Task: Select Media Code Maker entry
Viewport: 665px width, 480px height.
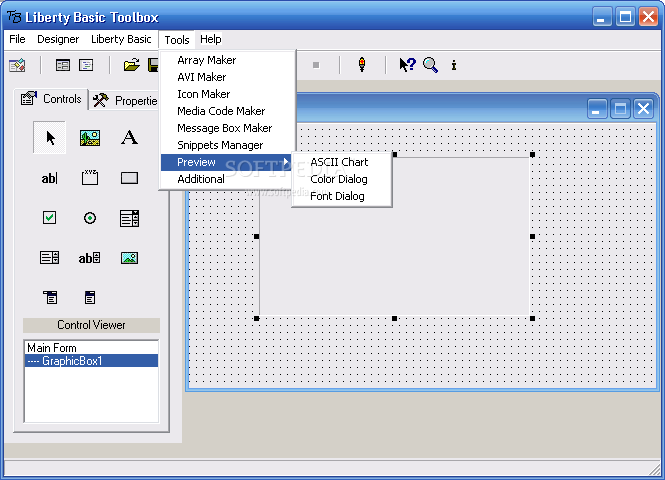Action: 228,111
